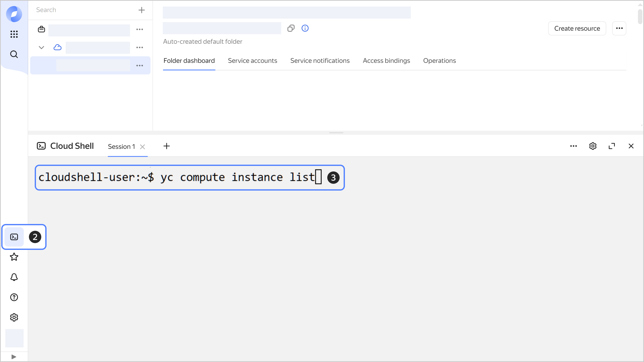This screenshot has height=362, width=644.
Task: Click the Create resource button
Action: (x=577, y=28)
